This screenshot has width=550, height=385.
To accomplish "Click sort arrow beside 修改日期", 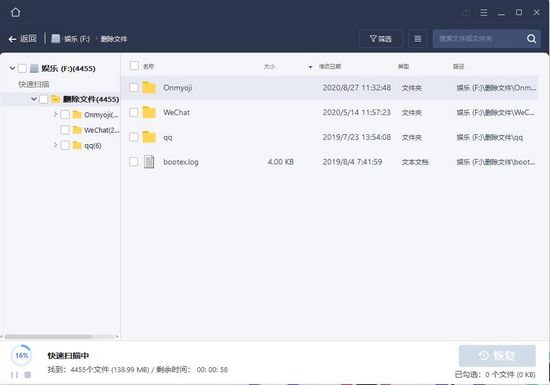I will 310,67.
